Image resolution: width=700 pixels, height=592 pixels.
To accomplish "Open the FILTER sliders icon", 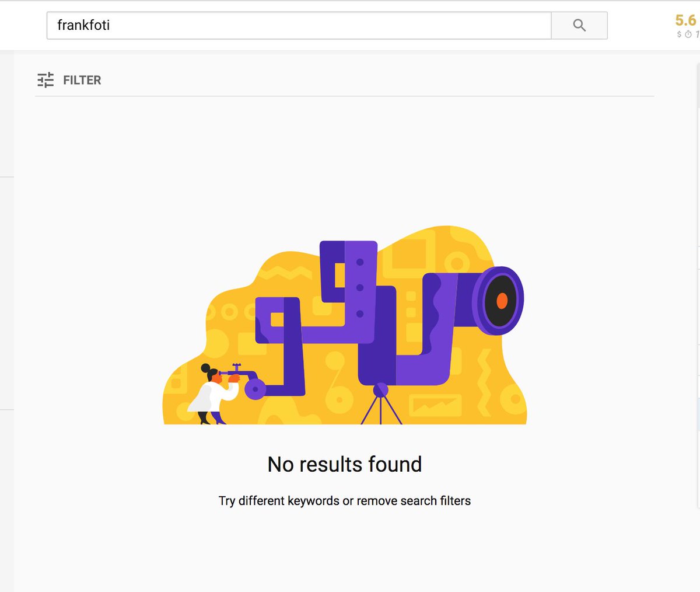I will 45,80.
